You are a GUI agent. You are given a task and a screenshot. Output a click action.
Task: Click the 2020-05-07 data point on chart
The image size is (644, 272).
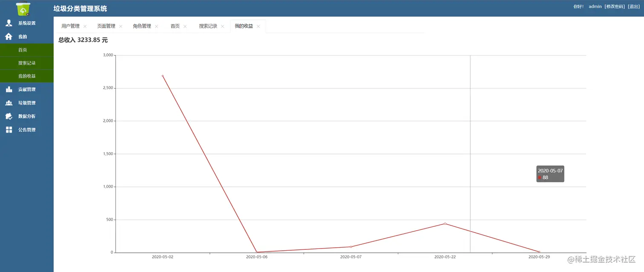(351, 247)
